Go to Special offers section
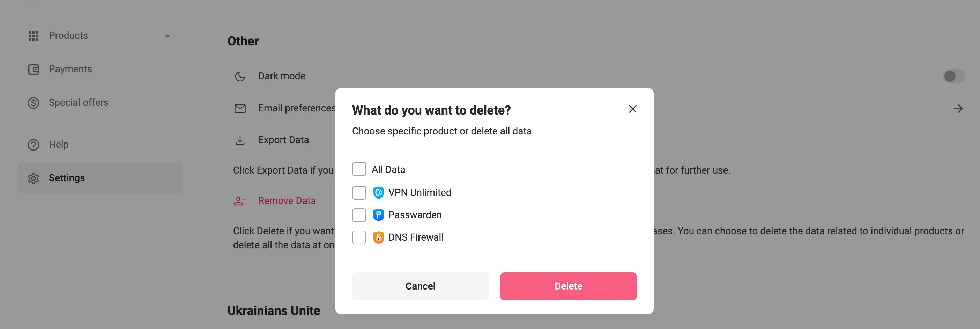Viewport: 980px width, 329px height. pos(79,103)
